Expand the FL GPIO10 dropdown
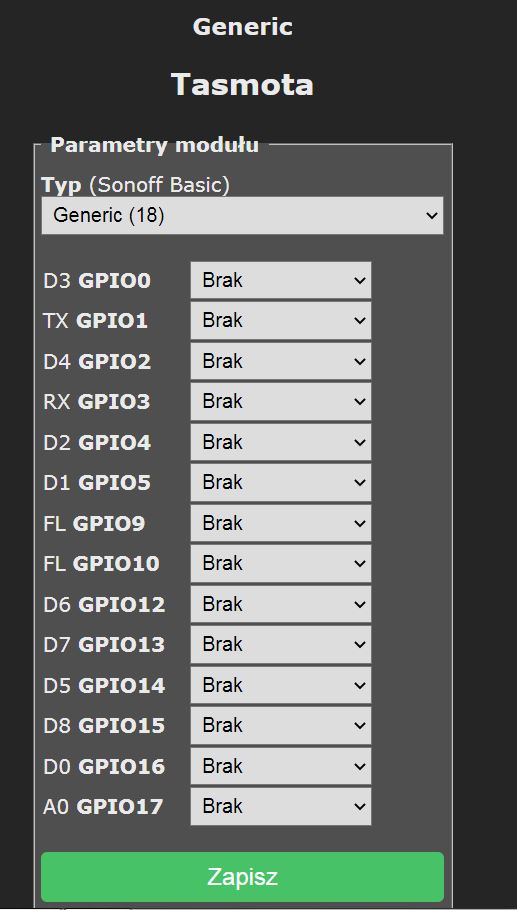517x910 pixels. point(281,564)
